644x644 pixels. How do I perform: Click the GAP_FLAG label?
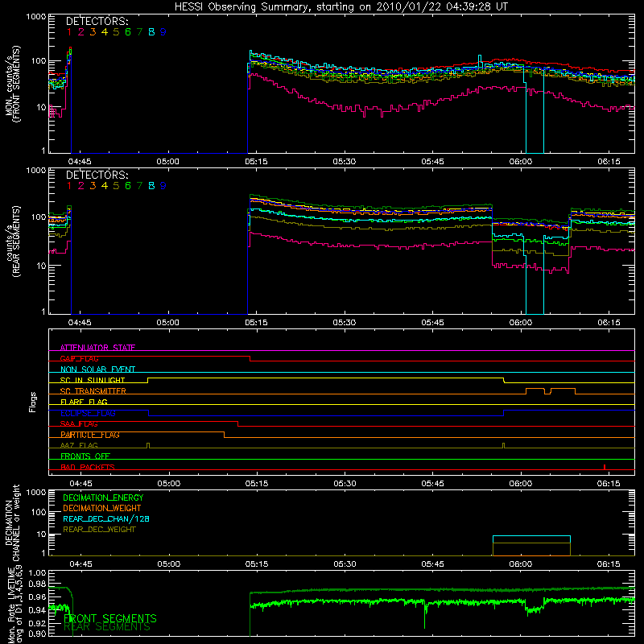[x=79, y=358]
